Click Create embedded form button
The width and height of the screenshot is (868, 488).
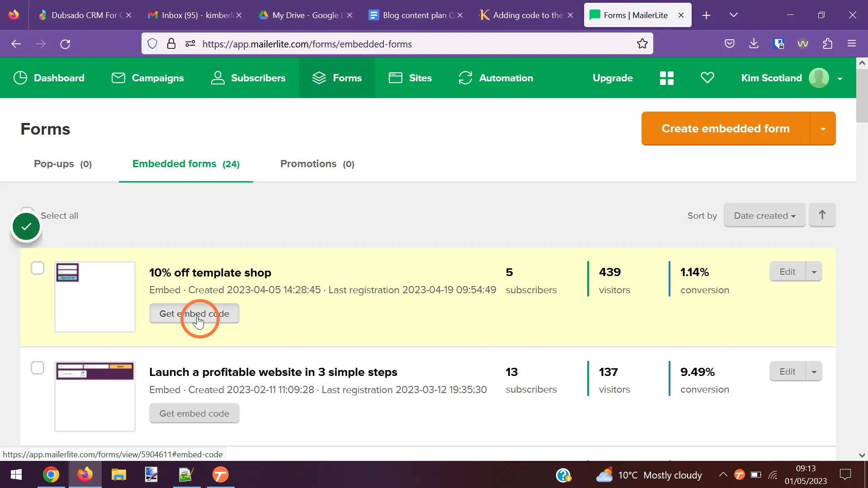pyautogui.click(x=725, y=129)
